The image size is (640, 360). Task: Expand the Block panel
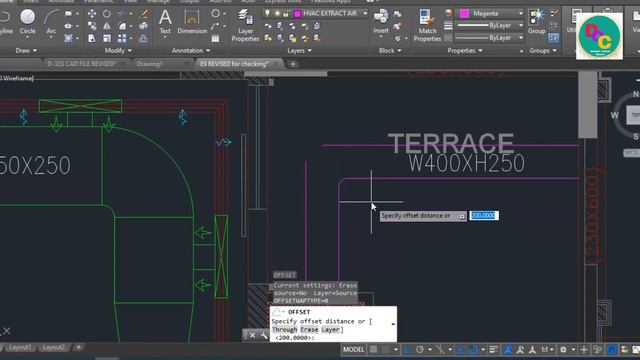click(390, 51)
